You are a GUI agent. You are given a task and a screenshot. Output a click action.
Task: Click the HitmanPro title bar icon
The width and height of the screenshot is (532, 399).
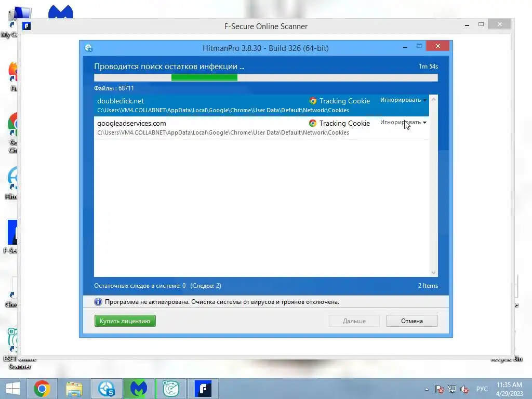pyautogui.click(x=89, y=48)
